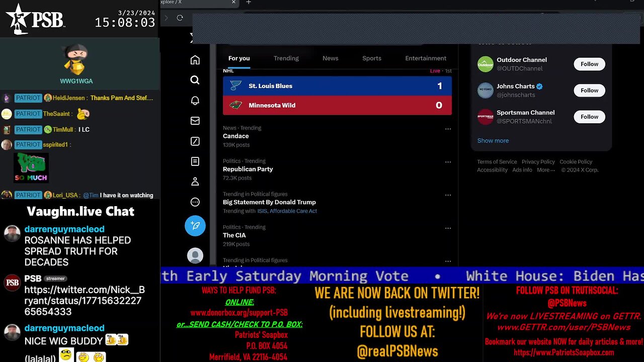Open the Nick Bryant twitter status link in chat
Image resolution: width=644 pixels, height=362 pixels.
(x=85, y=301)
